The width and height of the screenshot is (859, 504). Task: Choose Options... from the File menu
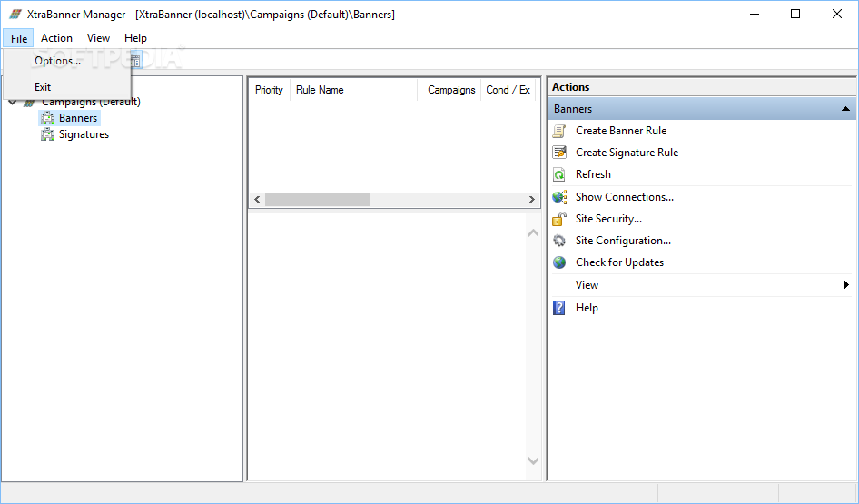click(x=57, y=61)
